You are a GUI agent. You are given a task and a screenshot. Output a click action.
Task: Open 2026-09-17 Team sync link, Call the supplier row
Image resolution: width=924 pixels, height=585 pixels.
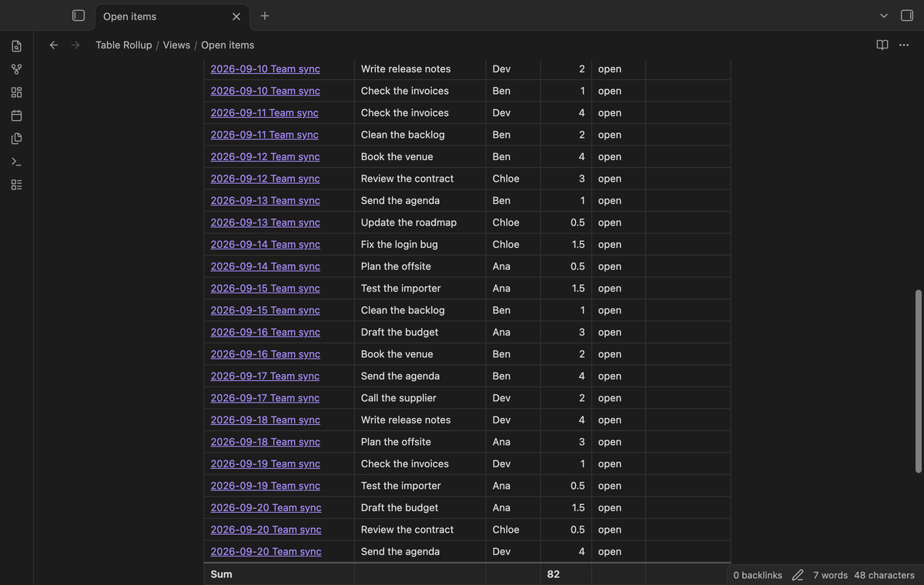[265, 398]
